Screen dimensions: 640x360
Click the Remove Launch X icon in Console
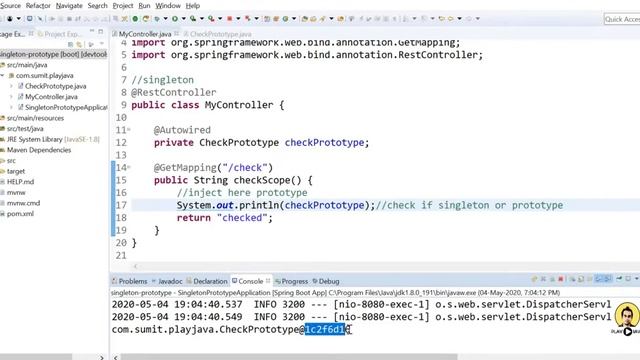[x=543, y=279]
